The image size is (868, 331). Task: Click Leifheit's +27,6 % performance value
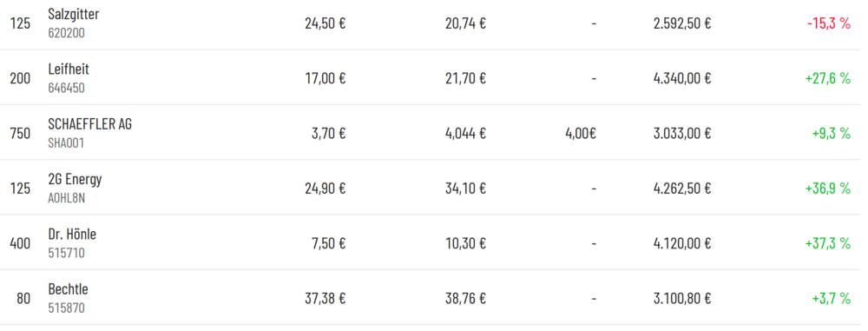tap(827, 78)
